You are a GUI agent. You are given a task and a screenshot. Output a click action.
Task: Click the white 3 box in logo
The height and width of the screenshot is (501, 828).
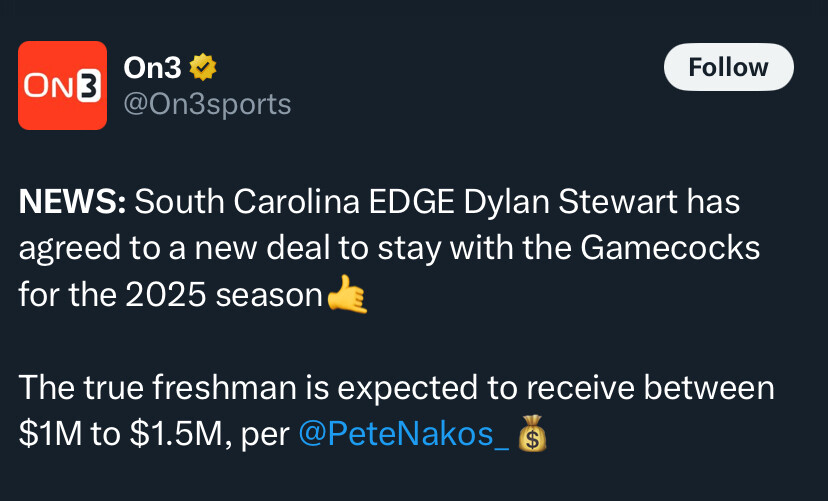(x=88, y=86)
